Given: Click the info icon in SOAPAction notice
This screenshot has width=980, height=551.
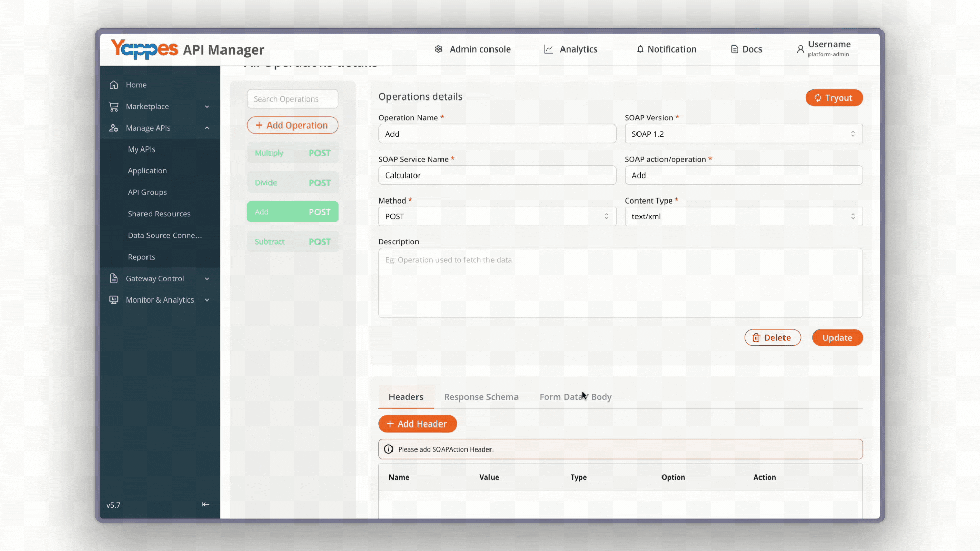Looking at the screenshot, I should click(x=388, y=449).
